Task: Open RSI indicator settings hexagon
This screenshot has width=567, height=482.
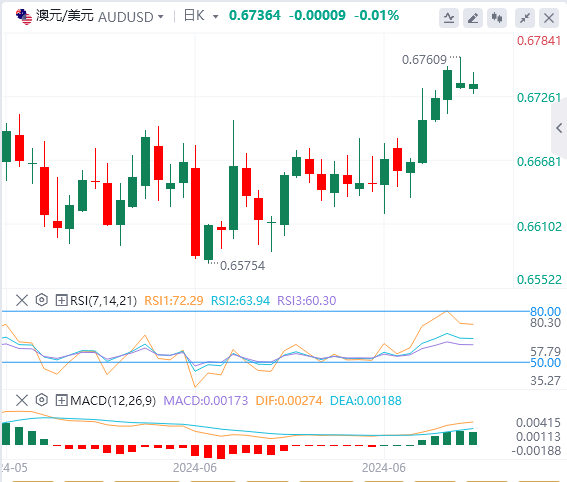Action: pos(42,300)
